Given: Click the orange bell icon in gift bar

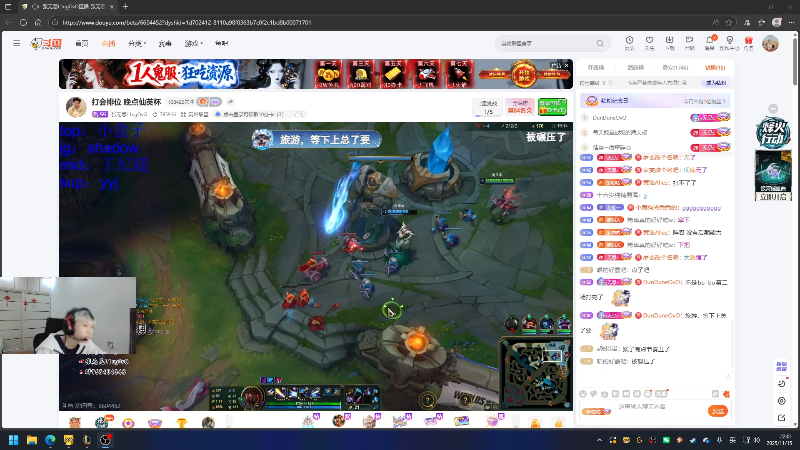Looking at the screenshot, I should click(x=535, y=423).
